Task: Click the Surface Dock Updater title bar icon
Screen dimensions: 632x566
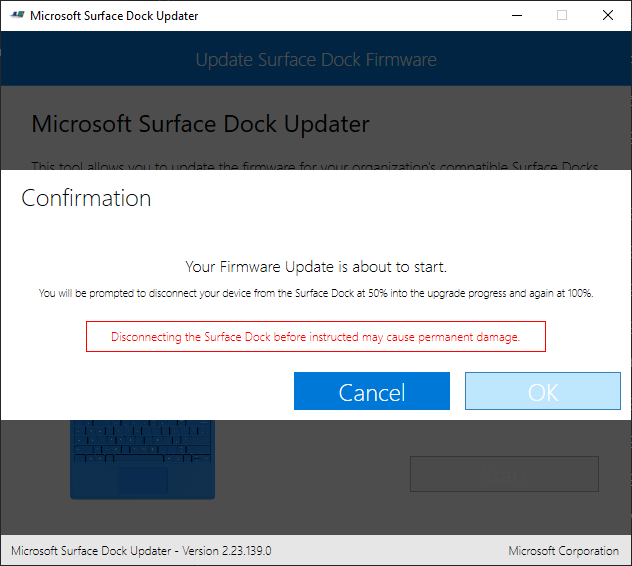Action: click(x=16, y=16)
